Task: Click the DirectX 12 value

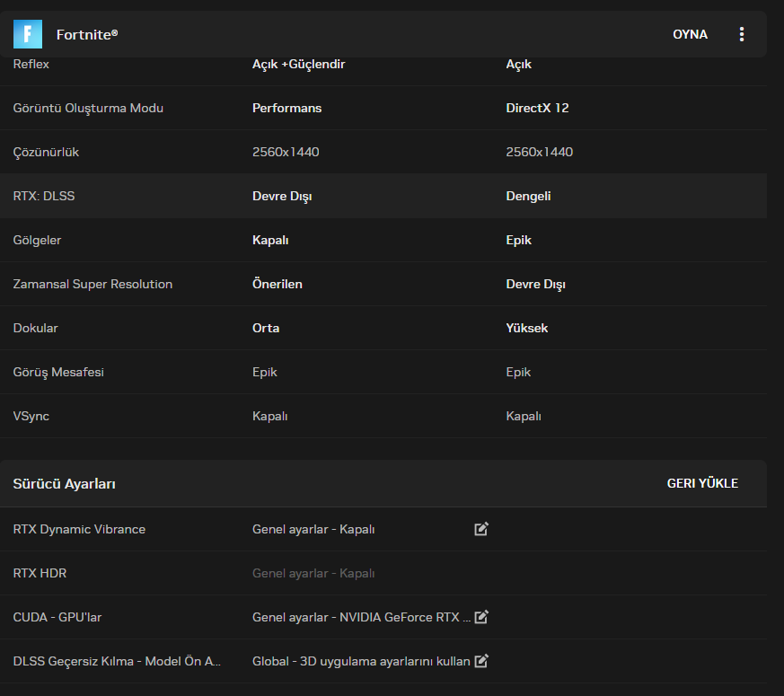Action: tap(538, 108)
